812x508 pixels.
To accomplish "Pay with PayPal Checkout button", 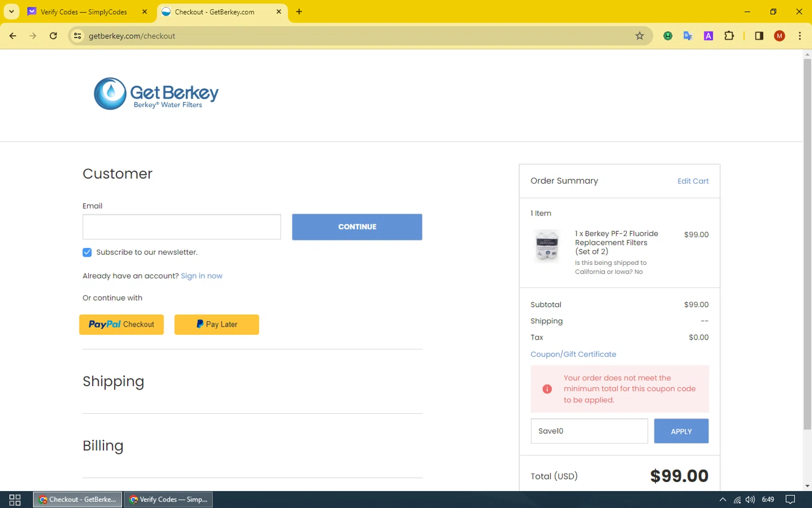I will click(x=121, y=324).
